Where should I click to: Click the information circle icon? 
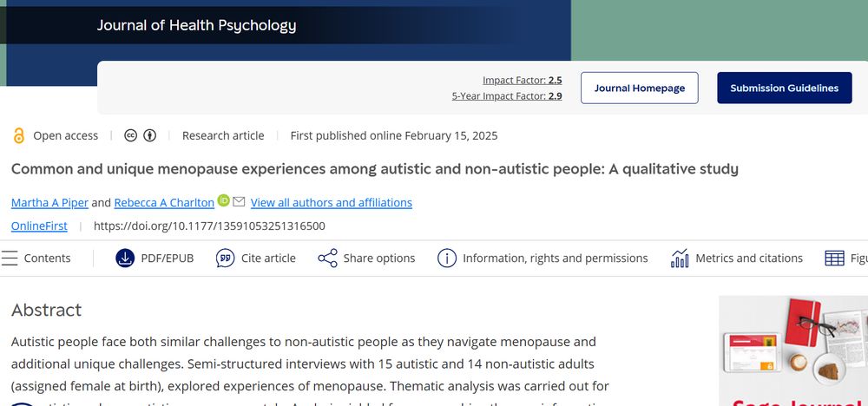point(447,258)
